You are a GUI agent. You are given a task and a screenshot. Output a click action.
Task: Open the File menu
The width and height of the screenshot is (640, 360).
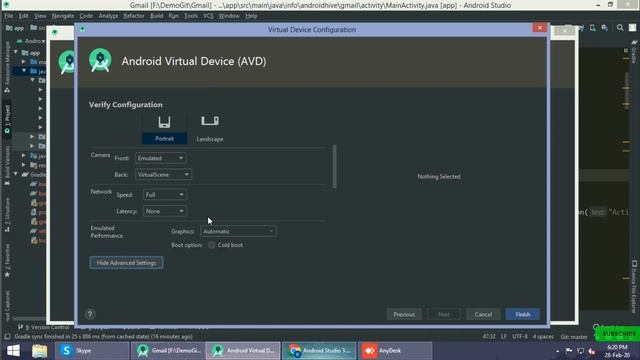pyautogui.click(x=9, y=16)
